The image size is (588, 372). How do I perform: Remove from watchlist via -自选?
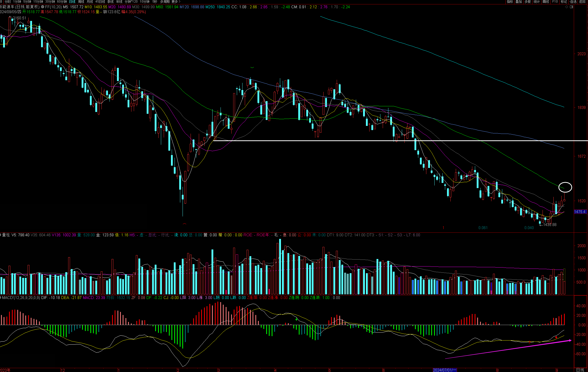573,2
